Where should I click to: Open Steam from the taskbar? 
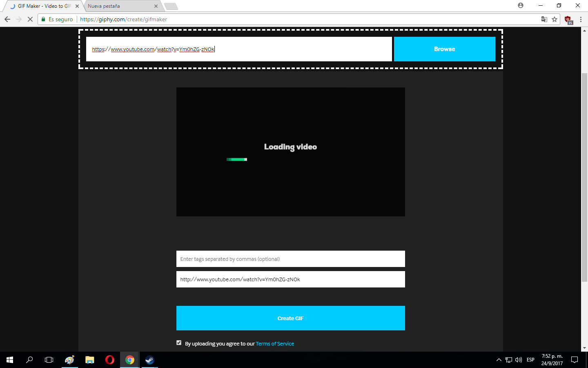(x=149, y=360)
